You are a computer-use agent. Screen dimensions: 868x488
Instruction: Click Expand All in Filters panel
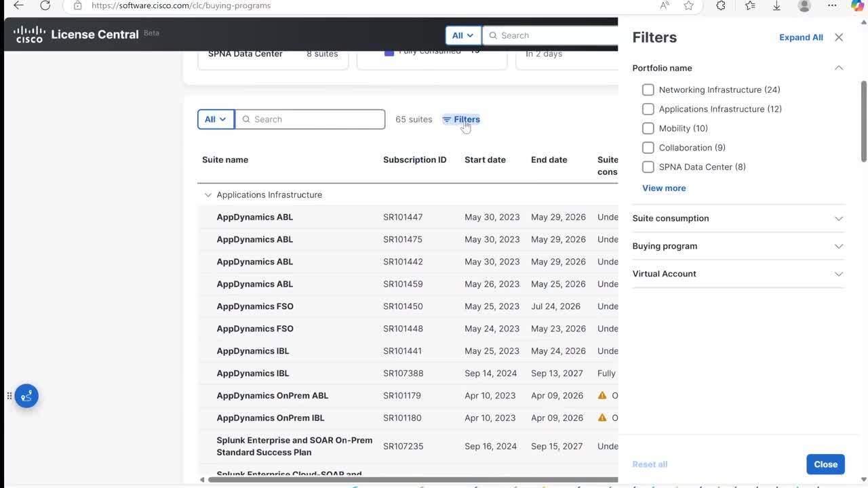tap(801, 37)
